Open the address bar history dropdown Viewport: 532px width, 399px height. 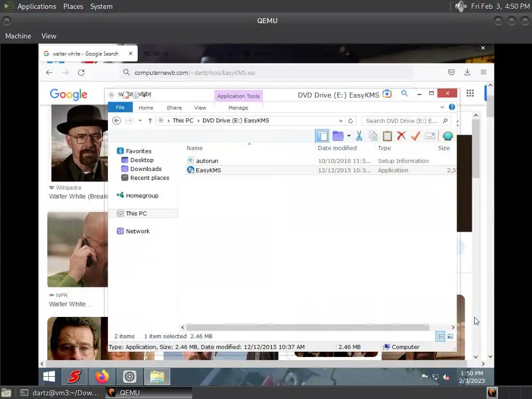coord(340,121)
